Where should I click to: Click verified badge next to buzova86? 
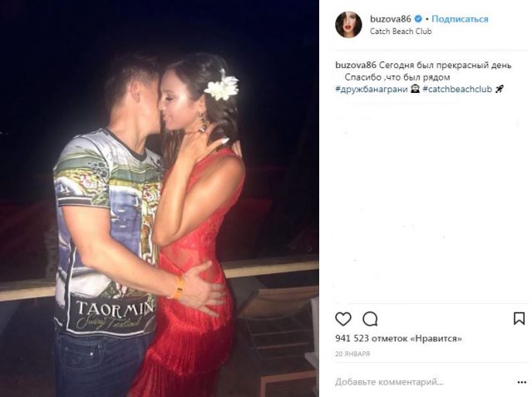pyautogui.click(x=418, y=18)
